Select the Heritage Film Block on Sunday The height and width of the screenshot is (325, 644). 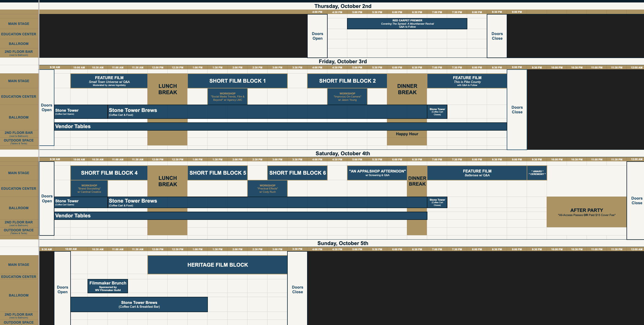pos(217,265)
